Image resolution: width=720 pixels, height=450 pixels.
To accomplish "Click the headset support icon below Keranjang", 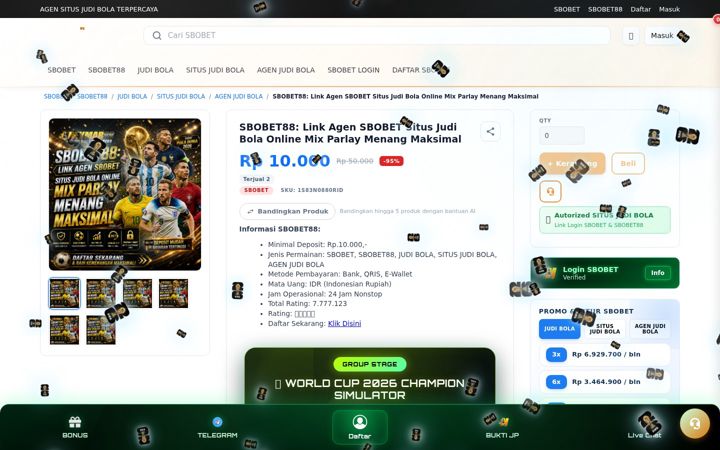I will [x=550, y=191].
